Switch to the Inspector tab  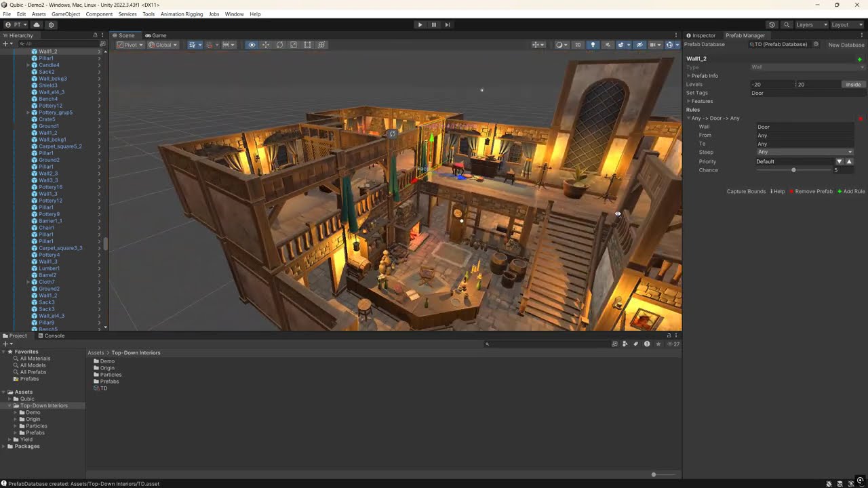coord(701,35)
